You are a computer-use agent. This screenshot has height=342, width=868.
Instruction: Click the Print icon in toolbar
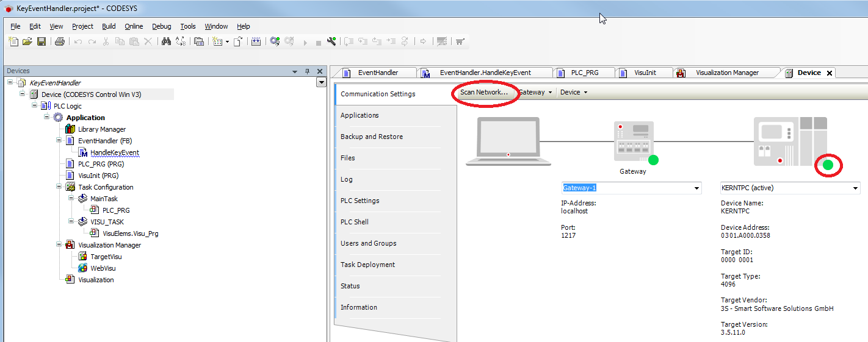[59, 41]
